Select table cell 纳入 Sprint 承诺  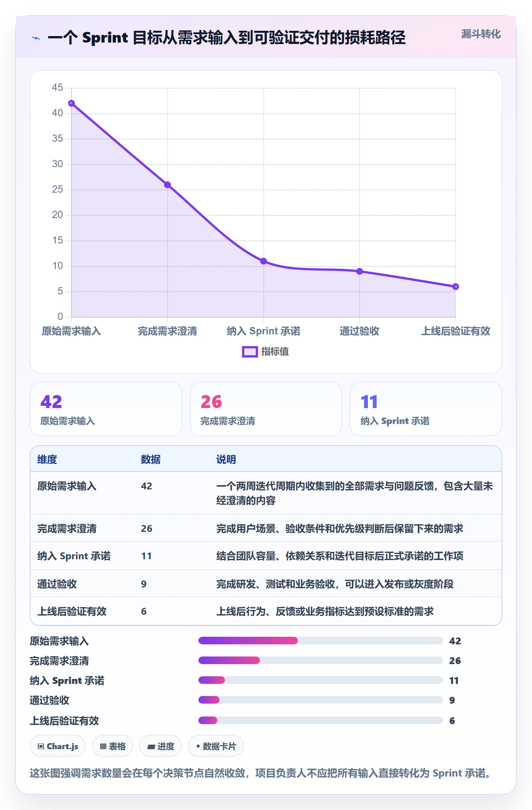click(x=74, y=556)
